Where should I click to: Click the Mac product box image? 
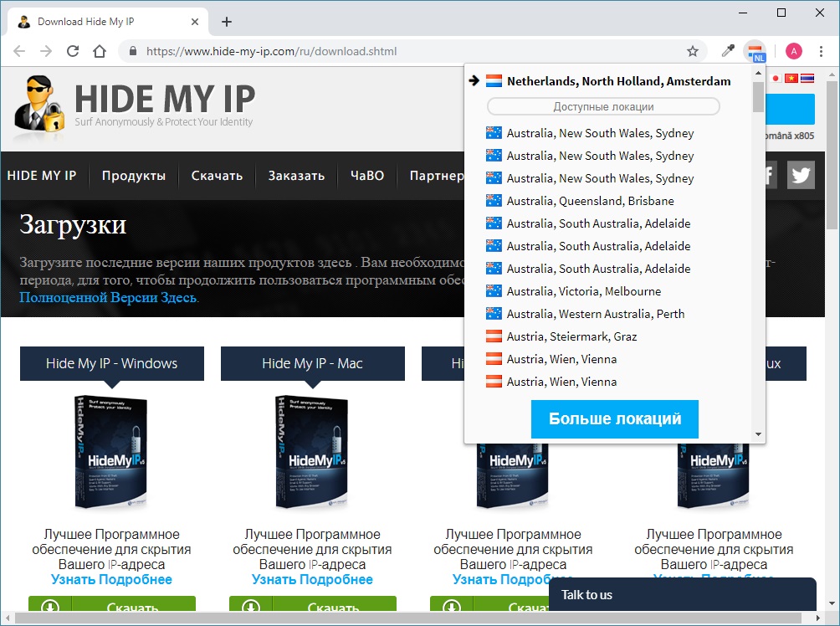pyautogui.click(x=311, y=451)
